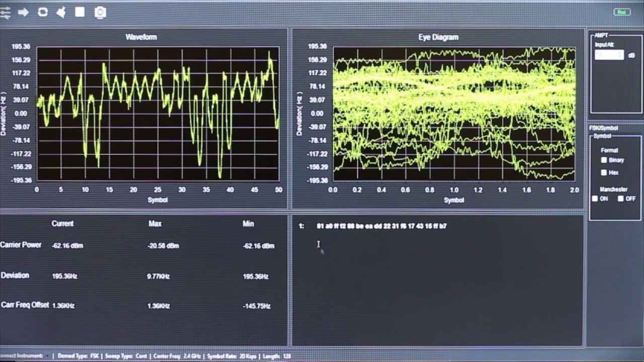The height and width of the screenshot is (362, 644).
Task: Click the Carr Freq Offset row label
Action: point(25,305)
